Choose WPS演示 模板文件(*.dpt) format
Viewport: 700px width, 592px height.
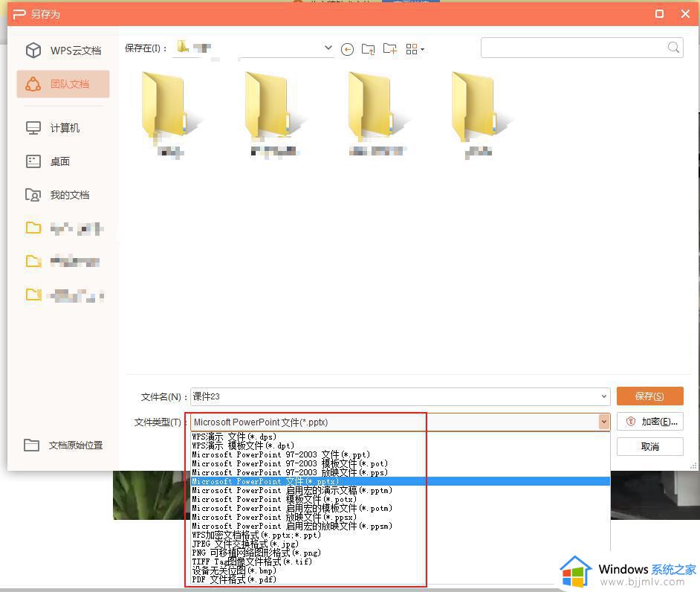[x=401, y=445]
